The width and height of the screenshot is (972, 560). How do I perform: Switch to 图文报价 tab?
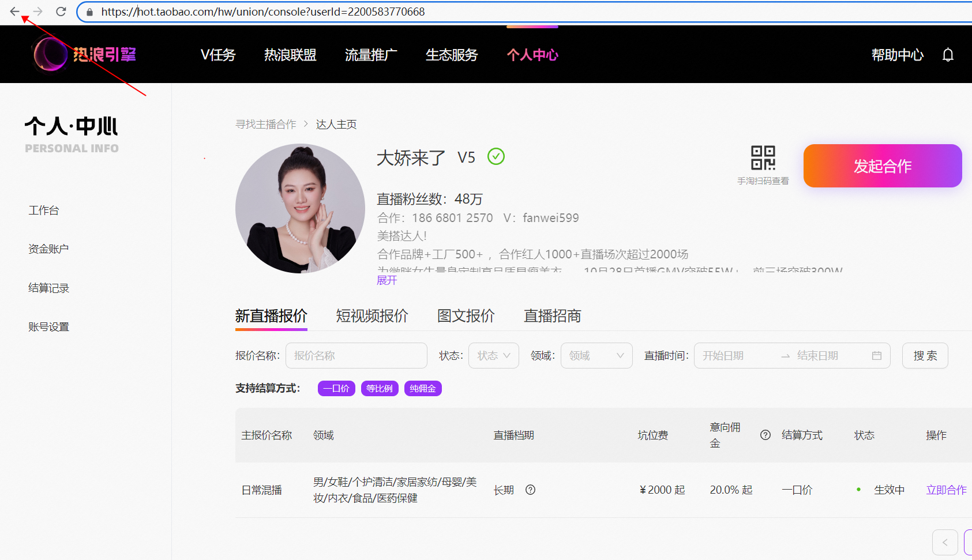[466, 315]
